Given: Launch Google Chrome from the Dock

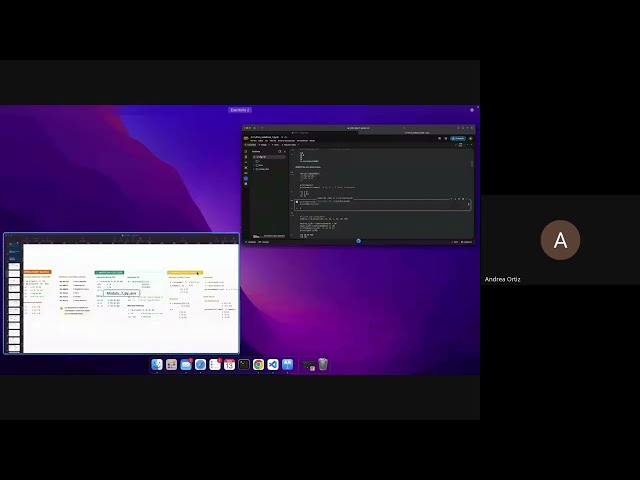Looking at the screenshot, I should [x=258, y=364].
